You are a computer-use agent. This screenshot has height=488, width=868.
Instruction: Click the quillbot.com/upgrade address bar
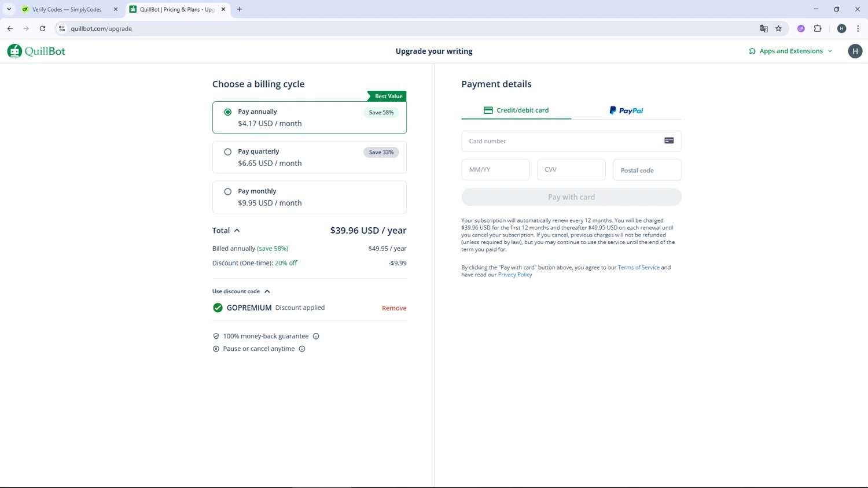tap(405, 28)
